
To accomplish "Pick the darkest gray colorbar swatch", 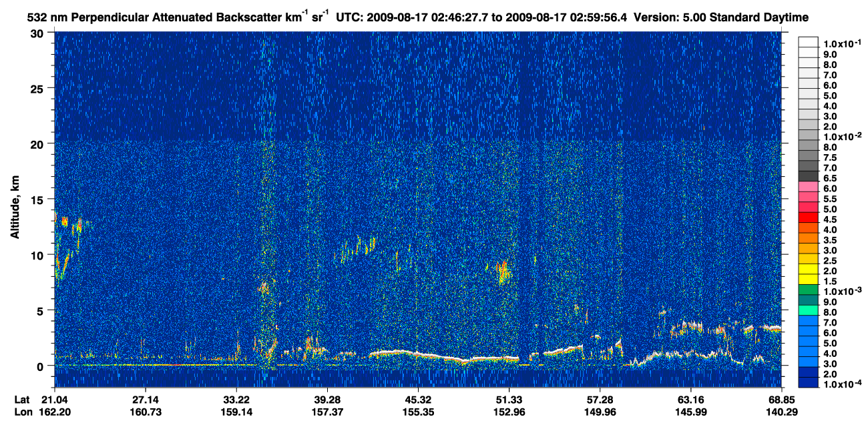I will pyautogui.click(x=809, y=175).
